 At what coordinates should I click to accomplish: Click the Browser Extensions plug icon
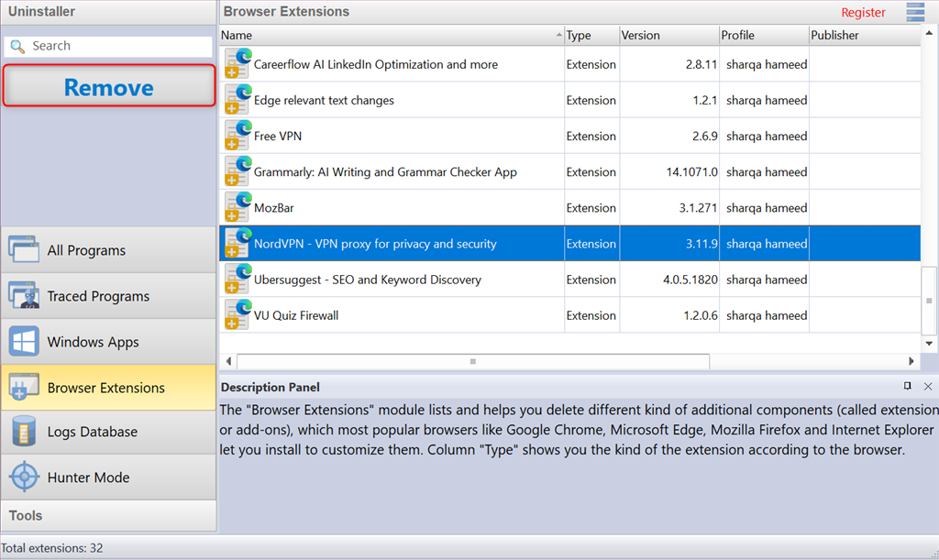tap(24, 387)
